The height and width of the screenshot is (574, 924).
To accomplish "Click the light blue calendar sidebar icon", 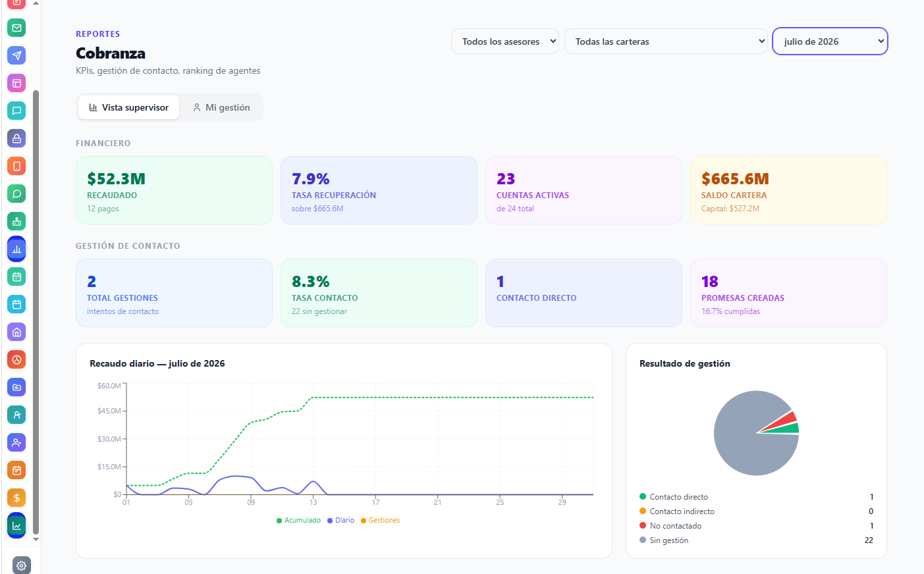I will pyautogui.click(x=16, y=304).
